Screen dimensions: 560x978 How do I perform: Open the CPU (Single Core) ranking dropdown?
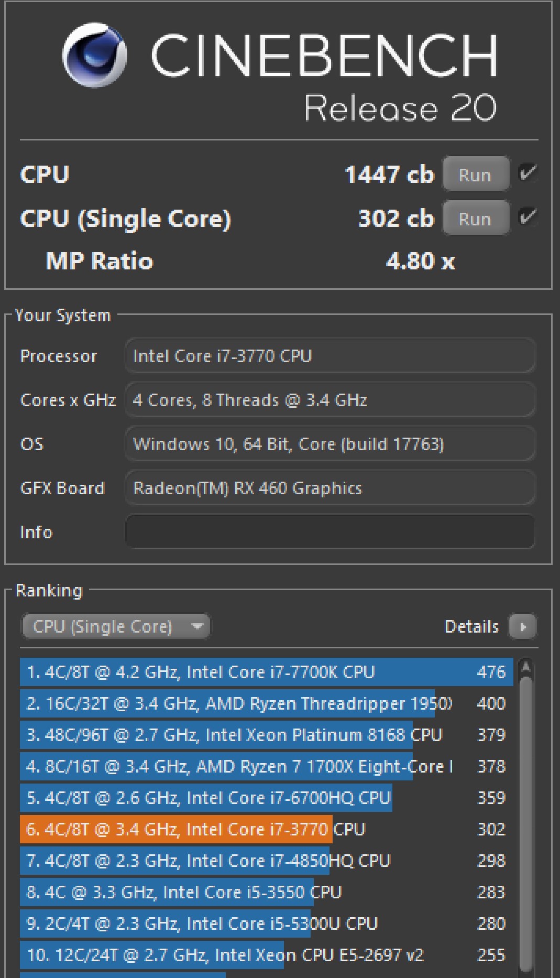coord(116,626)
